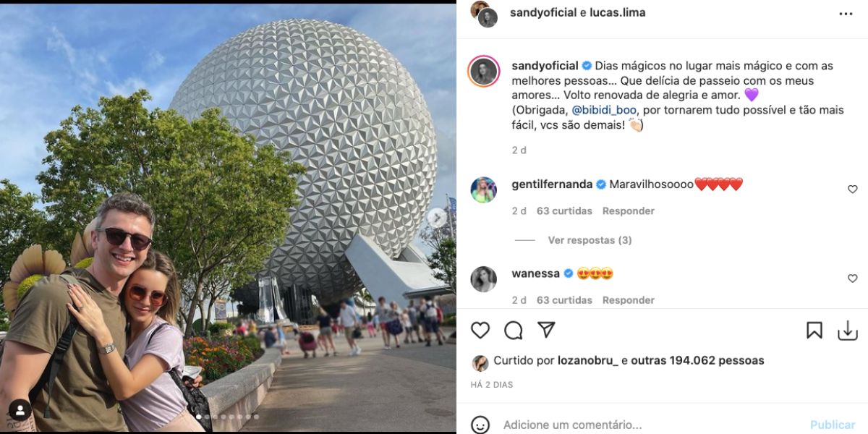
Task: Open sandyoficial story avatar in caption
Action: pos(483,72)
